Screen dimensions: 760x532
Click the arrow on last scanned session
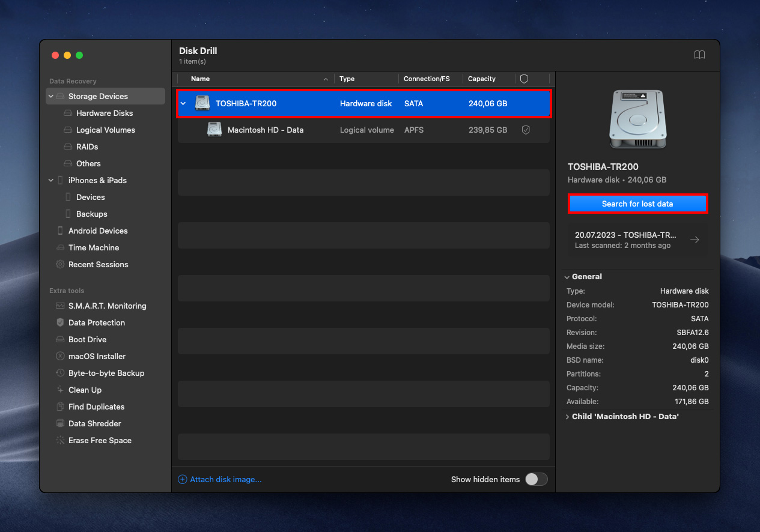(x=695, y=240)
